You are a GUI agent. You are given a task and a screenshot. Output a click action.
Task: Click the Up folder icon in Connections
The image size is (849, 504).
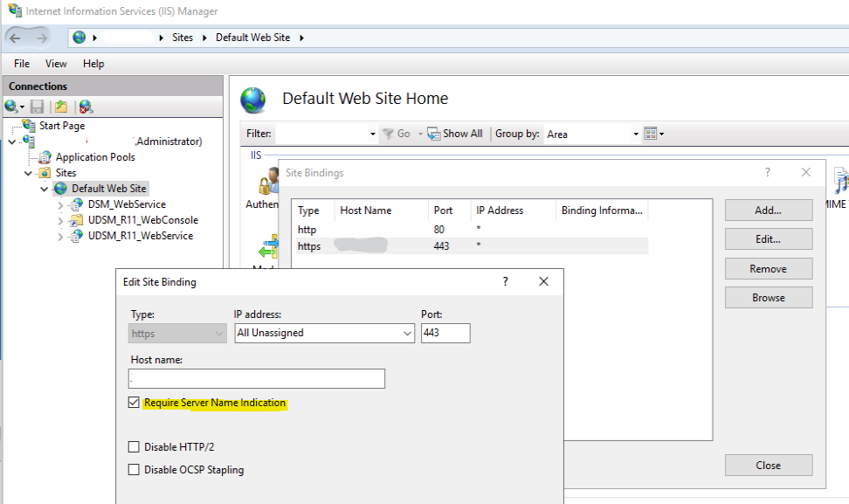(60, 107)
